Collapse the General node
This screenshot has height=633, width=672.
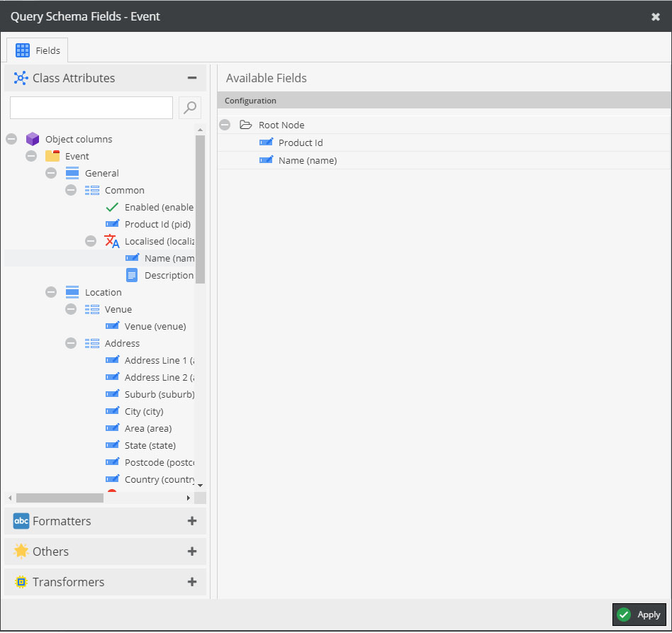click(51, 173)
